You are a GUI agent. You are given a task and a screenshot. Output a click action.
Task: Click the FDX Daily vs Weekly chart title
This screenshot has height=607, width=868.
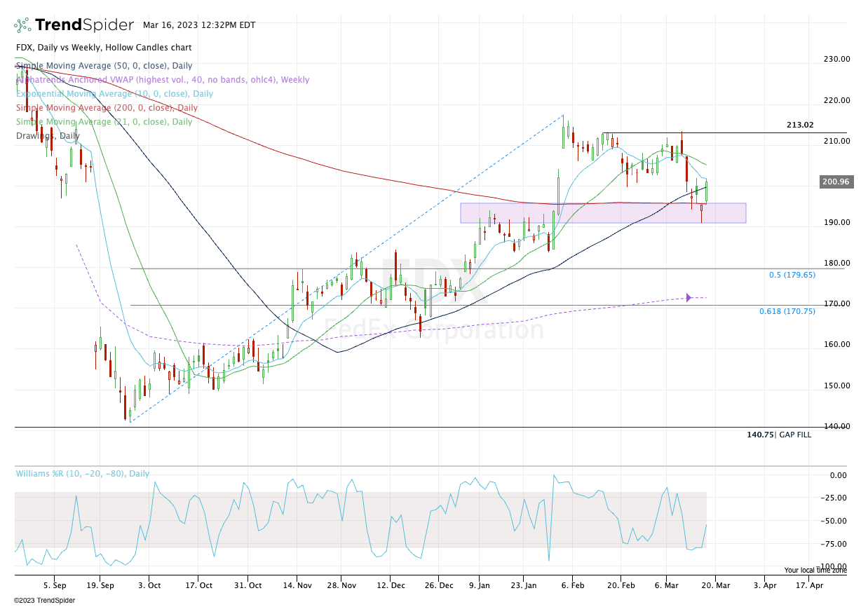[x=103, y=48]
